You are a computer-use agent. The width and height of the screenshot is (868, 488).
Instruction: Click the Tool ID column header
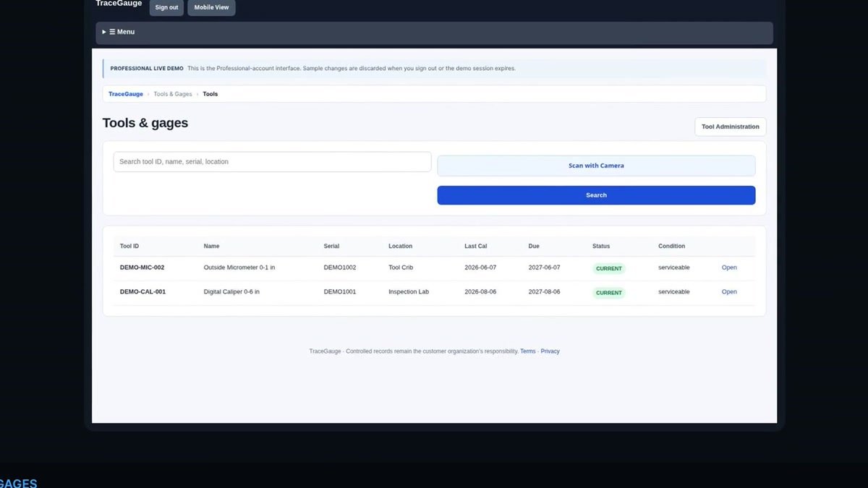[129, 247]
